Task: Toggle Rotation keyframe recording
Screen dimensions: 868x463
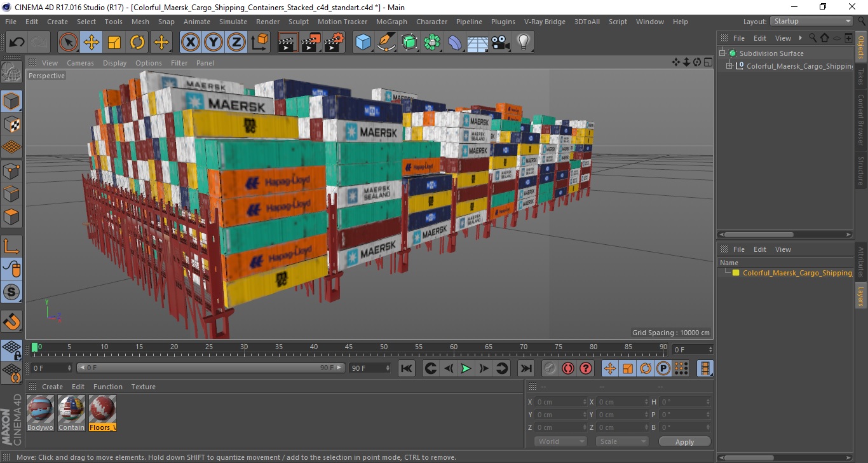Action: 645,368
